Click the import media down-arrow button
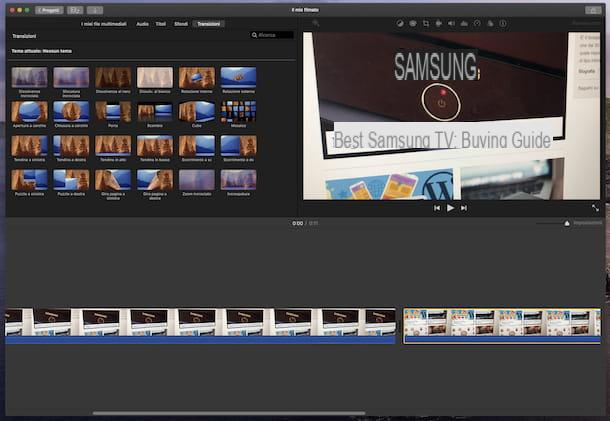610x421 pixels. (95, 11)
